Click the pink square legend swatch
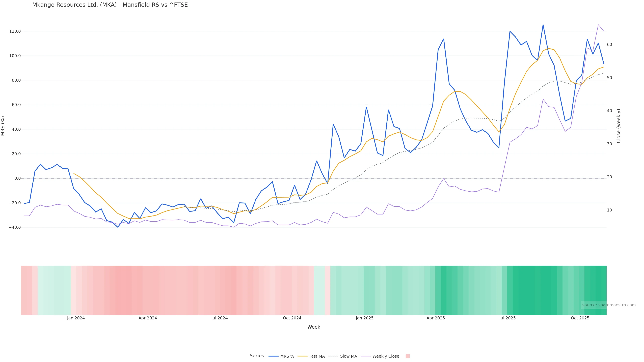 coord(408,356)
